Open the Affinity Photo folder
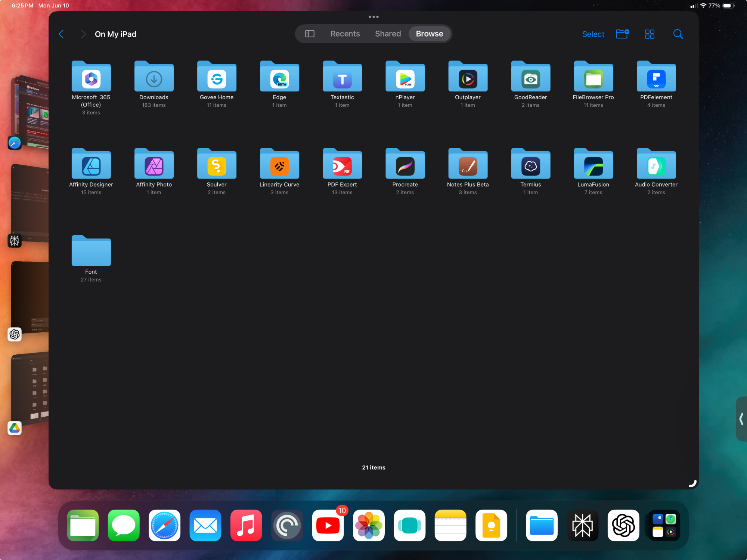Image resolution: width=747 pixels, height=560 pixels. click(154, 164)
